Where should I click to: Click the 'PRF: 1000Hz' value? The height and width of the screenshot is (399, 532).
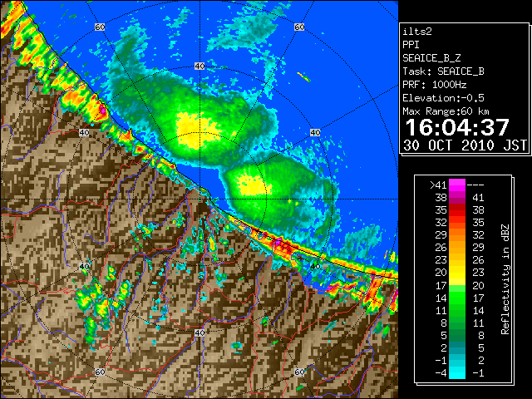[434, 85]
